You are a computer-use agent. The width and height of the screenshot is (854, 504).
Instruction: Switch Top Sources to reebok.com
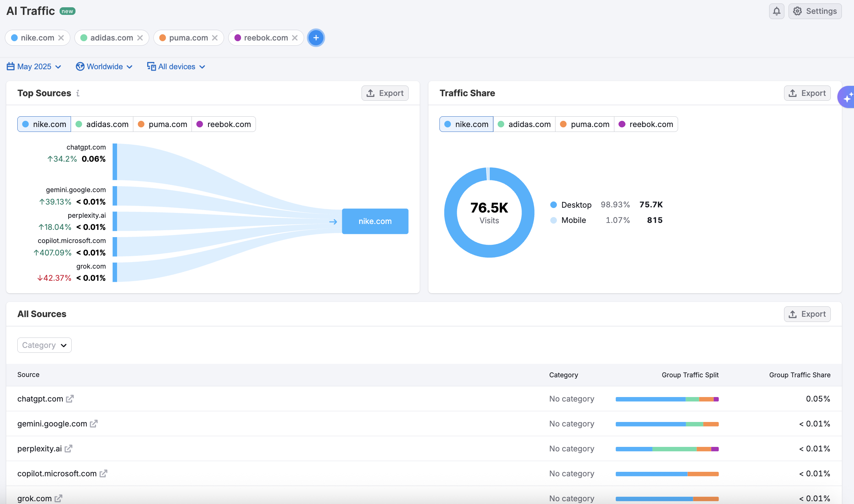click(224, 124)
